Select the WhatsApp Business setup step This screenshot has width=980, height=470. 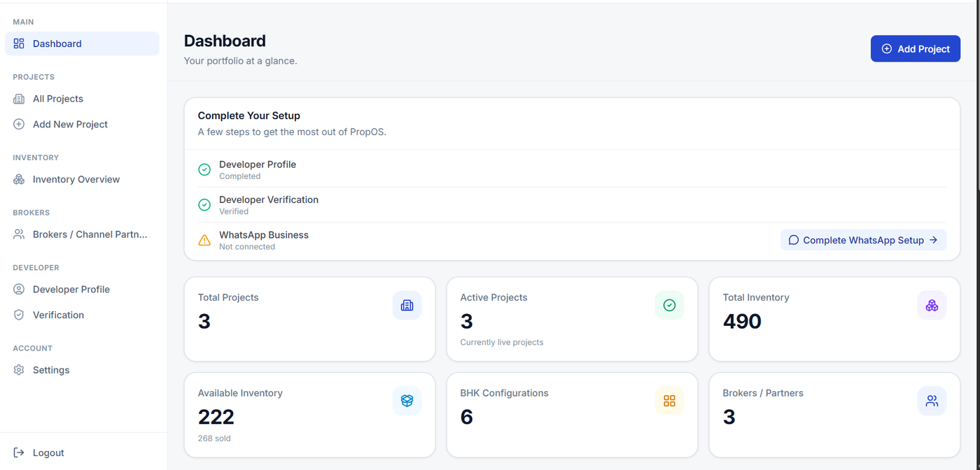point(572,240)
